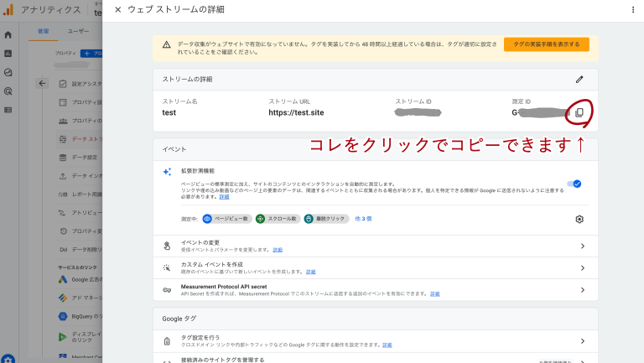Open Admin gear at sidebar bottom
The image size is (644, 363).
click(8, 359)
